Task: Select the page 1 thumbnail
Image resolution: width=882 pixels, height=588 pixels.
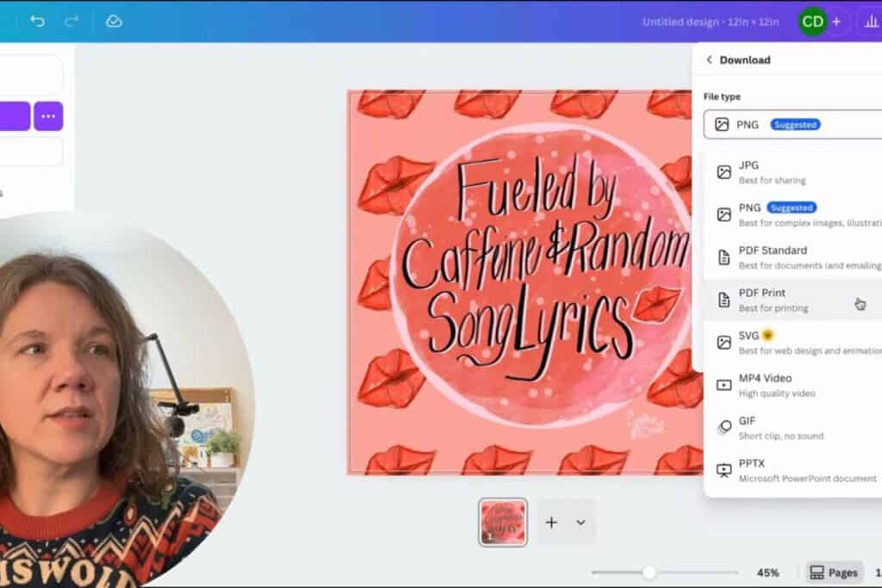Action: pyautogui.click(x=502, y=522)
